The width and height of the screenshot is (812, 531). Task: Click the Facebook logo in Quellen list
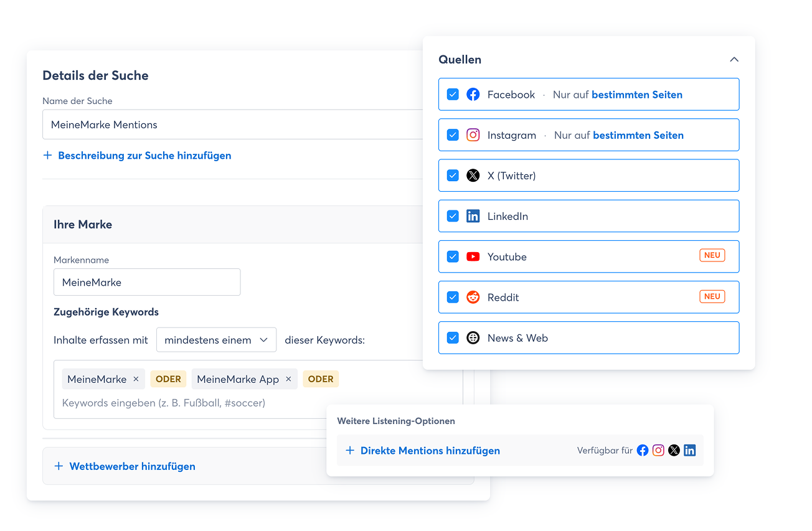coord(473,95)
